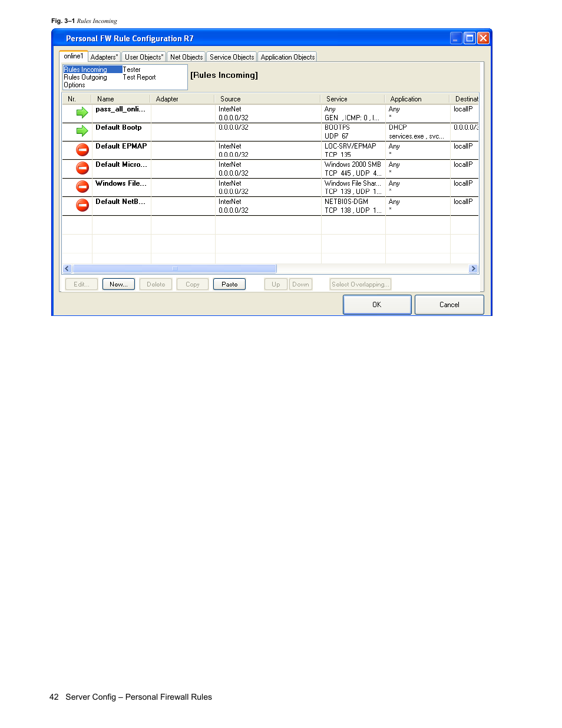
Task: Click the TCP 135 port text
Action: coord(338,155)
